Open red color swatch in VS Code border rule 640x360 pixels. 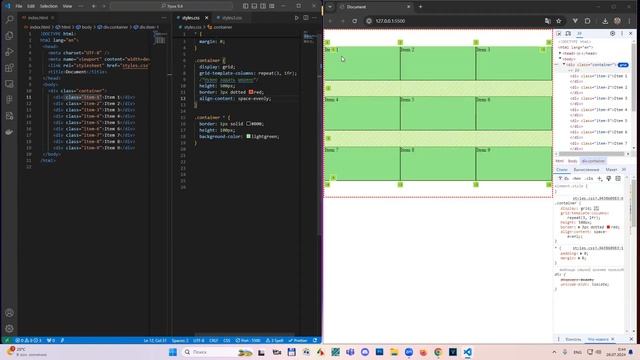pos(251,92)
